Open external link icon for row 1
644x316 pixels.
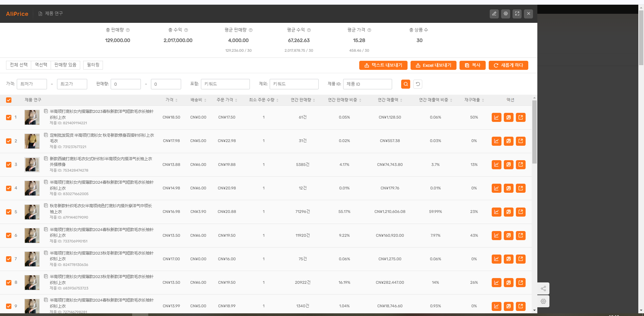pyautogui.click(x=521, y=117)
